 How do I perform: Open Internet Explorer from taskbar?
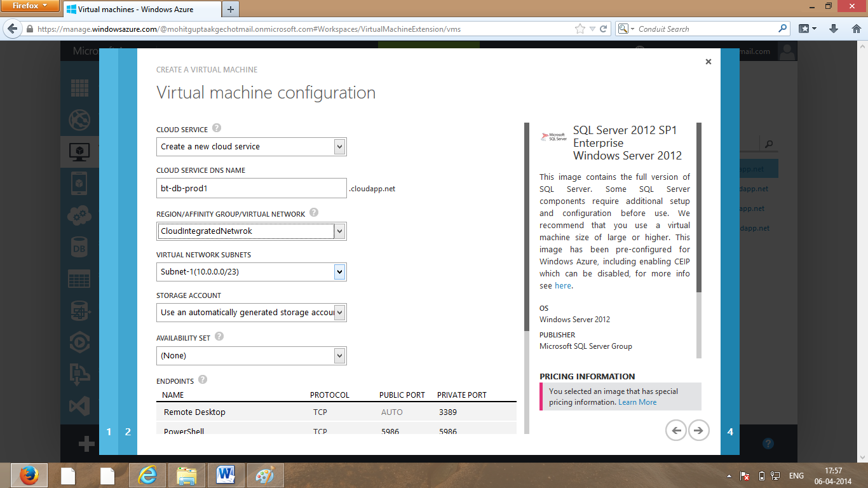pyautogui.click(x=147, y=475)
